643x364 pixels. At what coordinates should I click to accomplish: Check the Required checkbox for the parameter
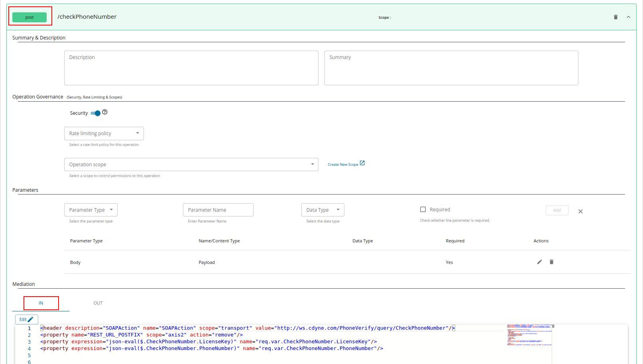423,209
